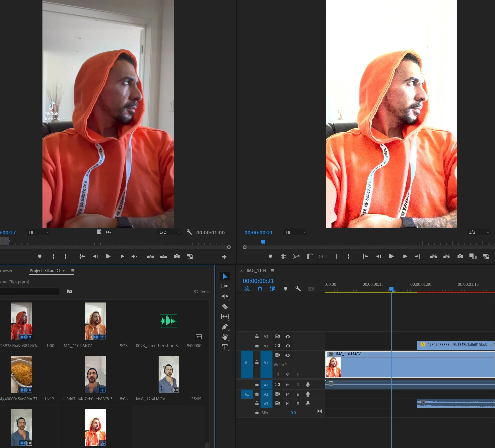The height and width of the screenshot is (448, 495).
Task: Open Source monitor Fit zoom dropdown
Action: [x=38, y=232]
